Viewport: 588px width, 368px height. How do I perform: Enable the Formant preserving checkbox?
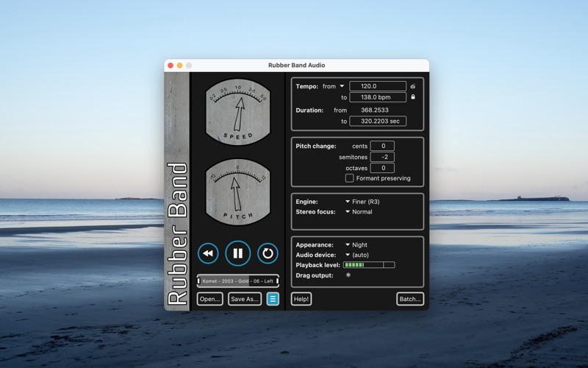[x=349, y=178]
